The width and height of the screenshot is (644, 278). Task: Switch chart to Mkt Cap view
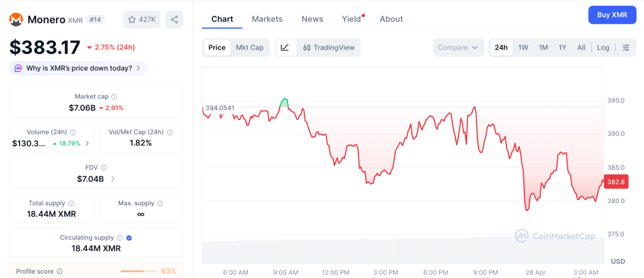[250, 48]
